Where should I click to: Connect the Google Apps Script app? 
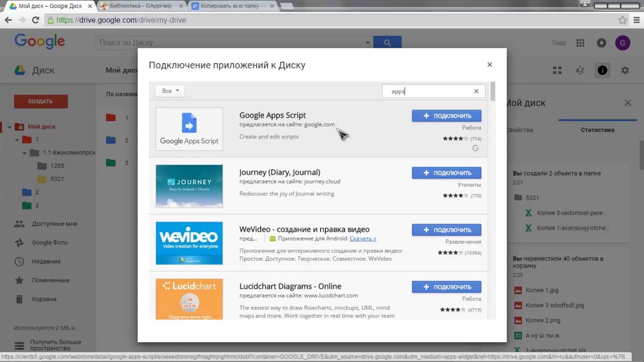coord(446,116)
